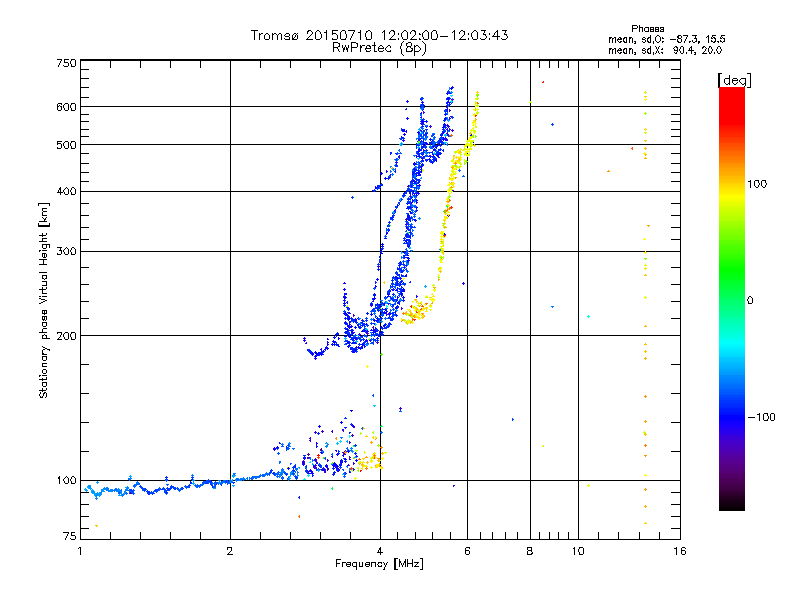Click the x-axis tick label '10'
The width and height of the screenshot is (800, 600).
(x=578, y=551)
